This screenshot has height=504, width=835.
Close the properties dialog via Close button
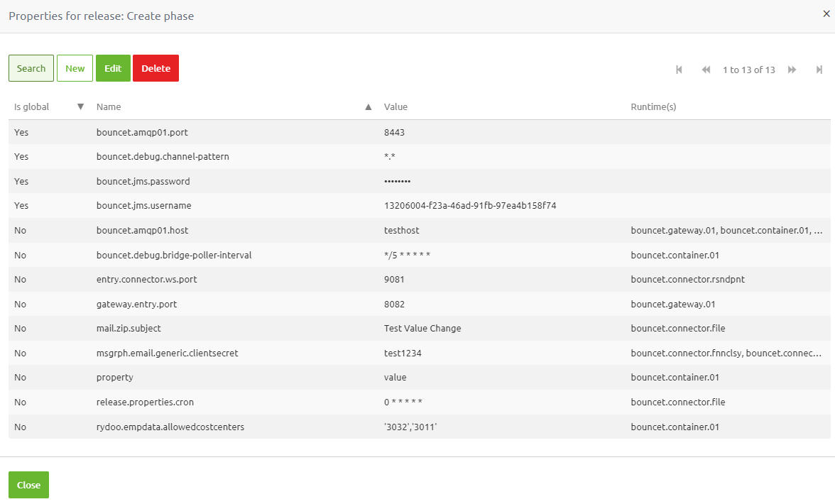tap(28, 484)
